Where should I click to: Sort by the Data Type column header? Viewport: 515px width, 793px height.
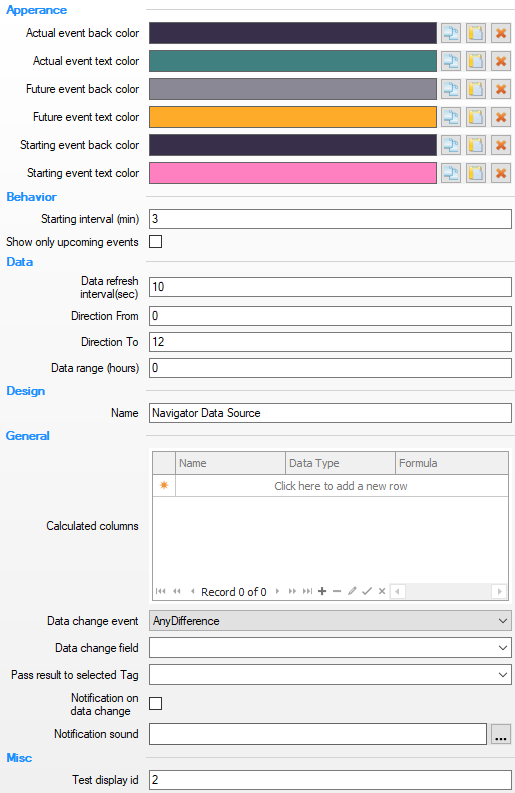340,463
